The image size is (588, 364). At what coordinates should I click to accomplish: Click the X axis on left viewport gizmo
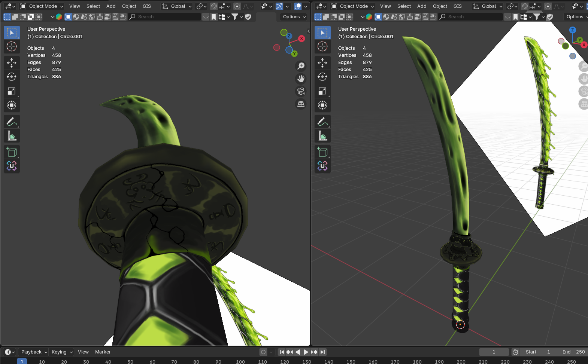(x=301, y=39)
